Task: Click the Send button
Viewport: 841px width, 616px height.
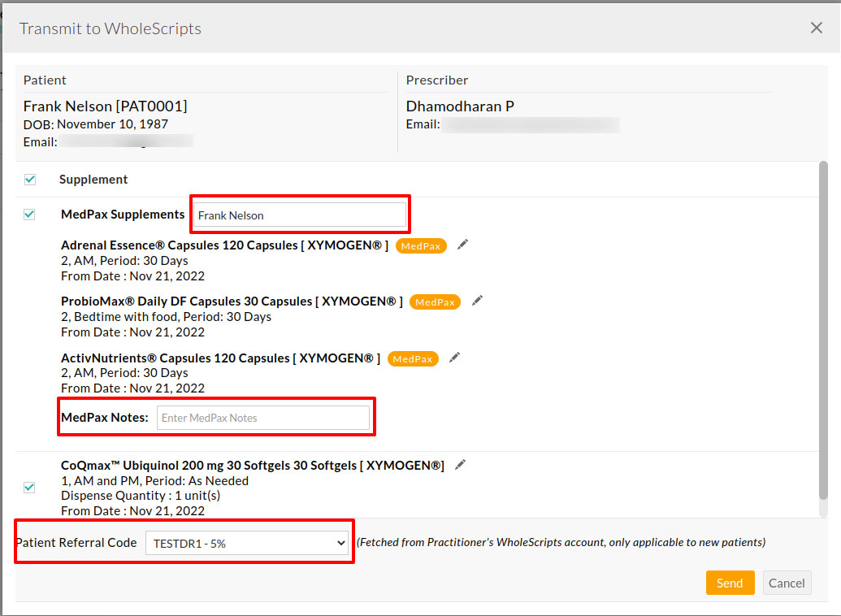Action: coord(730,583)
